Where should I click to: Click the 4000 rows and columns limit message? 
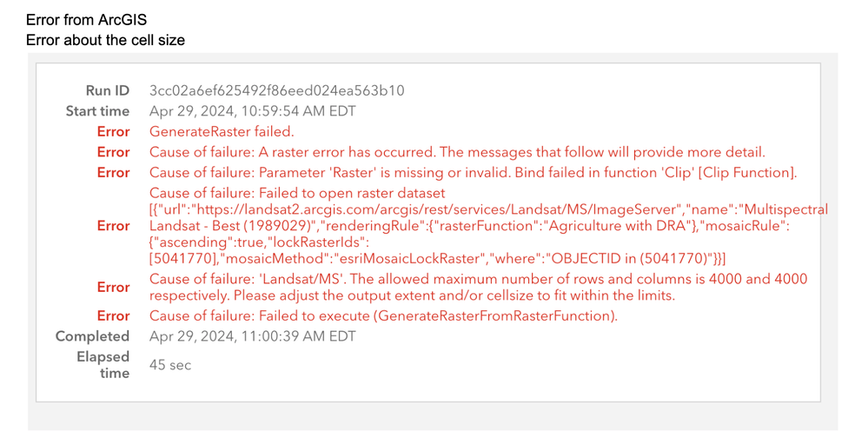[478, 287]
